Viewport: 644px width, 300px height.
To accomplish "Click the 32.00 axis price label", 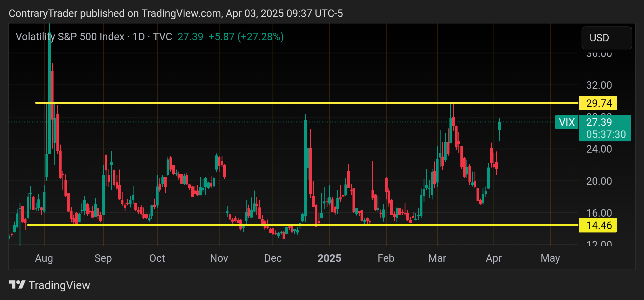I will point(599,85).
